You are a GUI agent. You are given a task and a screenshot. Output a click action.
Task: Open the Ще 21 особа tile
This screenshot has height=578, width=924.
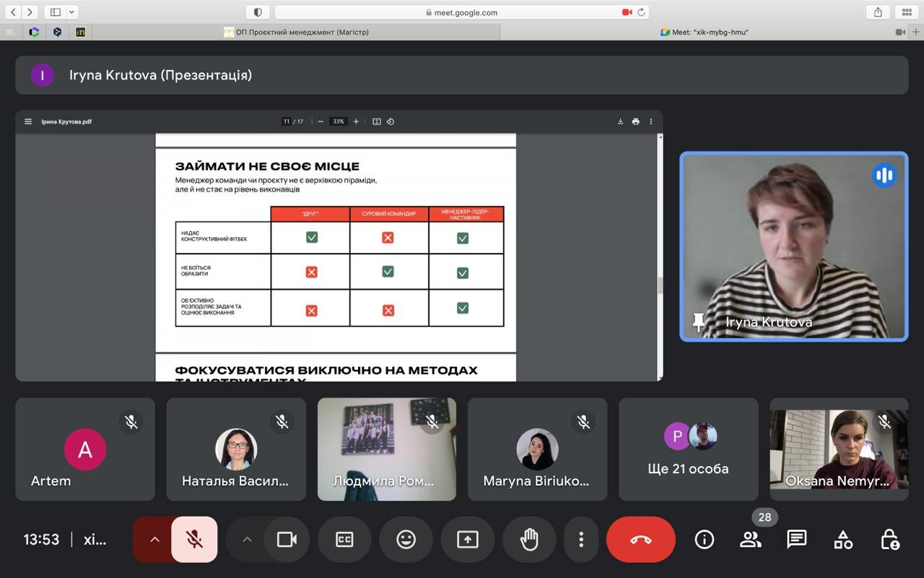tap(689, 449)
